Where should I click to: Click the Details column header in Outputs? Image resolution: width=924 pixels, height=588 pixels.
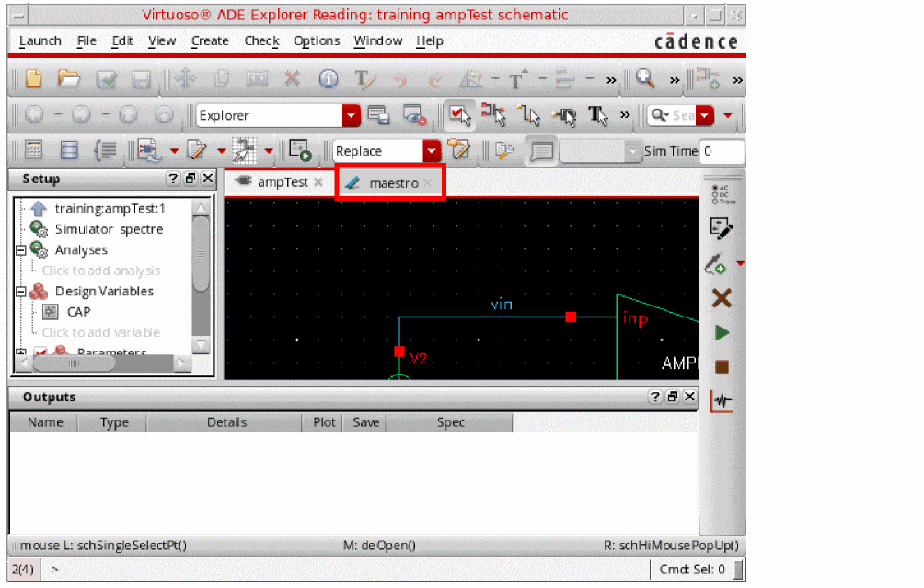(x=226, y=422)
